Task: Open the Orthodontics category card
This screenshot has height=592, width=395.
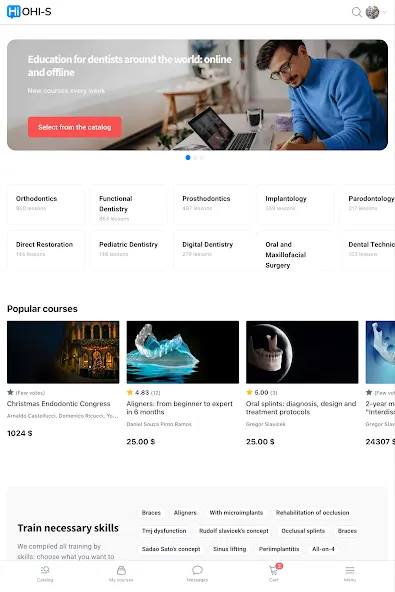Action: click(x=46, y=205)
